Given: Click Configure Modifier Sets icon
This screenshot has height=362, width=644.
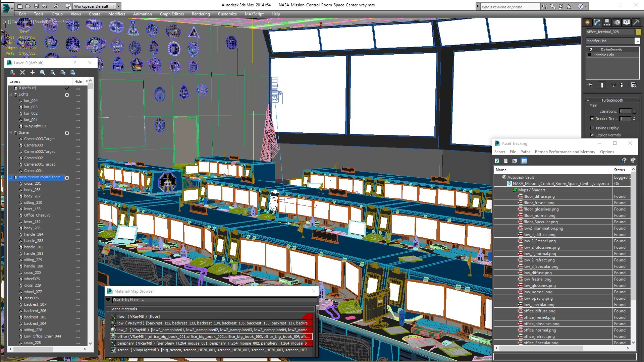Looking at the screenshot, I should [x=634, y=85].
